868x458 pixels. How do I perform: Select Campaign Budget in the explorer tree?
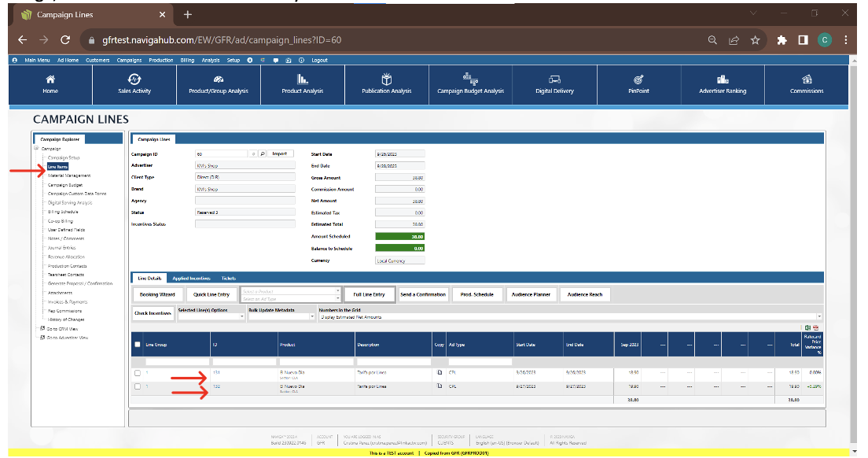(64, 185)
